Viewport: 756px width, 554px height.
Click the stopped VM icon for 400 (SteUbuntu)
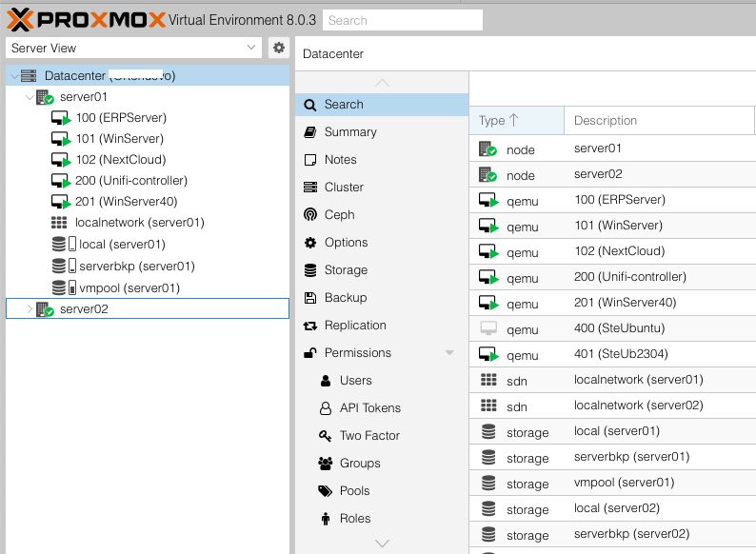click(x=488, y=329)
